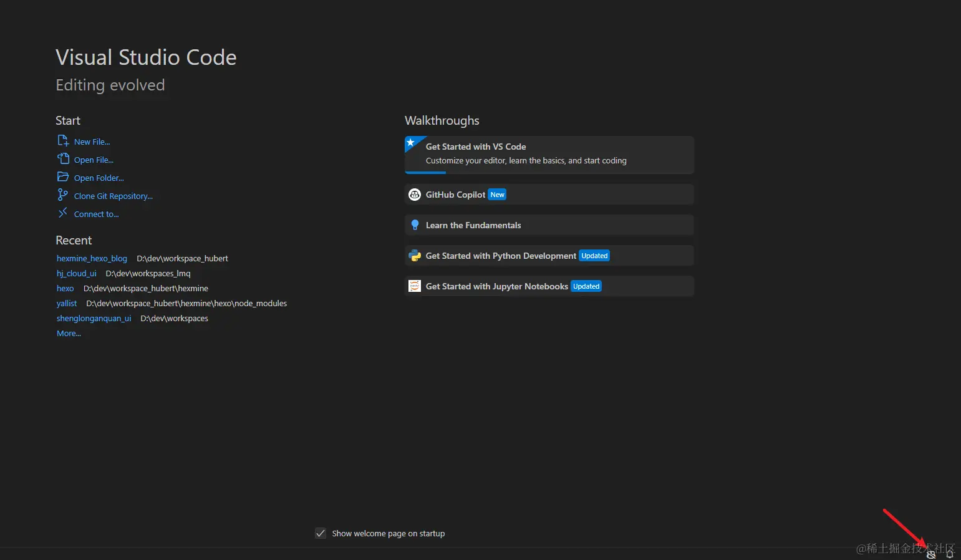Click Clone Git Repository... link
961x560 pixels.
coord(113,196)
